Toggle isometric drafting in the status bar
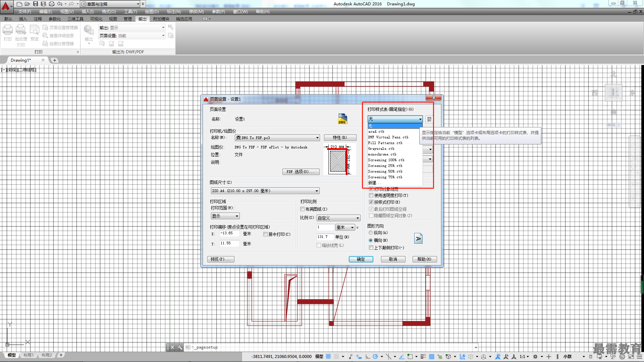The image size is (644, 362). [388, 357]
